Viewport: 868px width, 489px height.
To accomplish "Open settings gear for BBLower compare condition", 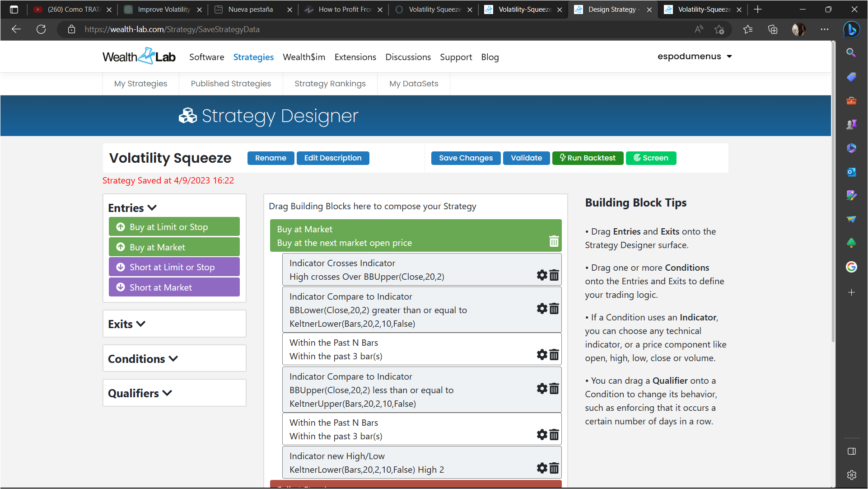I will 541,309.
